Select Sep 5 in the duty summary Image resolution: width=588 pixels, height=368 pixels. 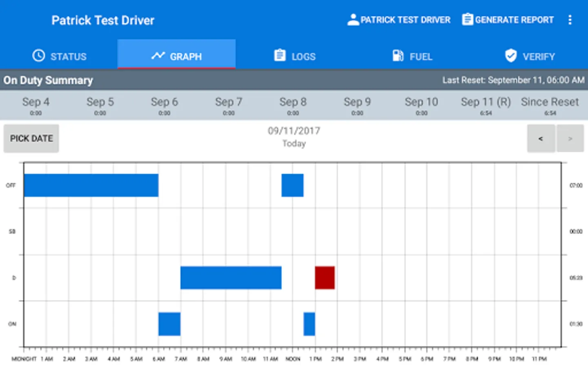(x=100, y=105)
